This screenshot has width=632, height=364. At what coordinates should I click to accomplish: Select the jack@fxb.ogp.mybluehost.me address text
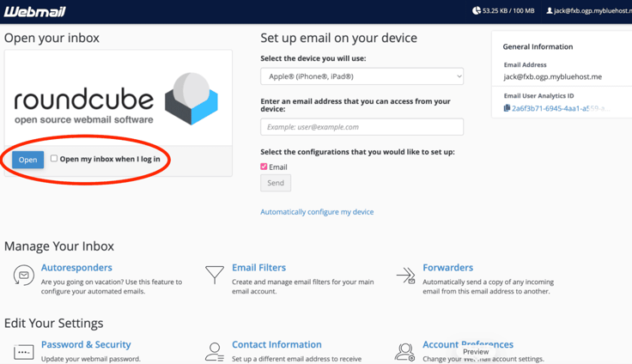553,76
